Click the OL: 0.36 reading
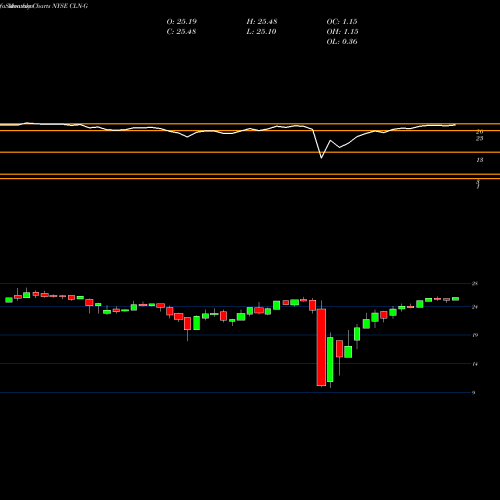This screenshot has height=500, width=500. click(x=342, y=42)
